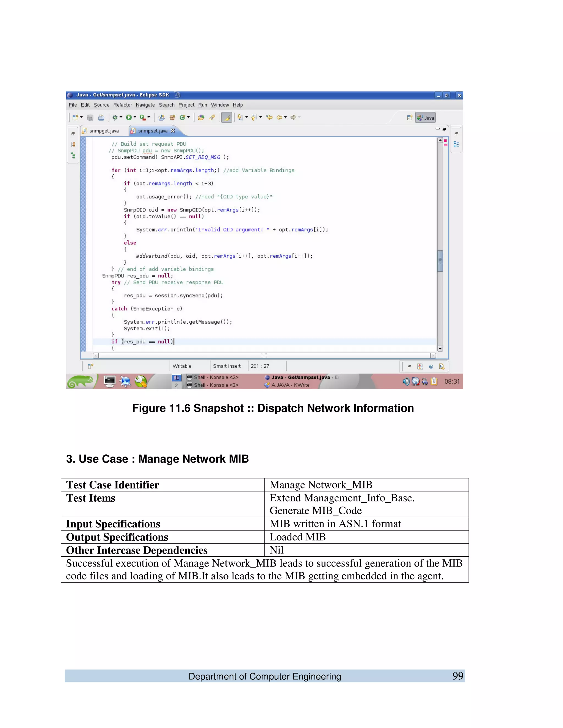Click the New Java Project icon

pos(162,117)
